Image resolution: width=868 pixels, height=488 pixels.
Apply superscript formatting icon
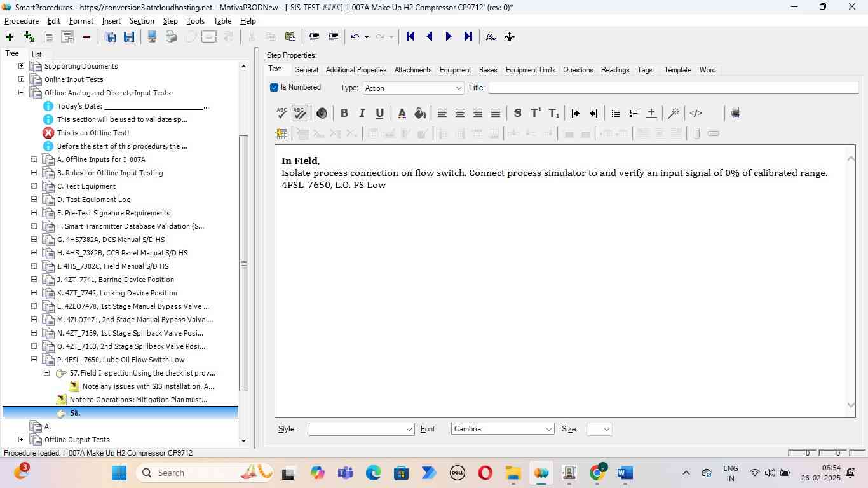tap(536, 113)
